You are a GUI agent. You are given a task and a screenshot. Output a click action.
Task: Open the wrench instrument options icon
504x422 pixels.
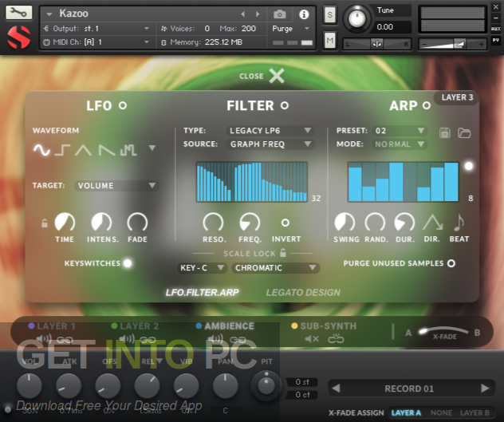18,12
